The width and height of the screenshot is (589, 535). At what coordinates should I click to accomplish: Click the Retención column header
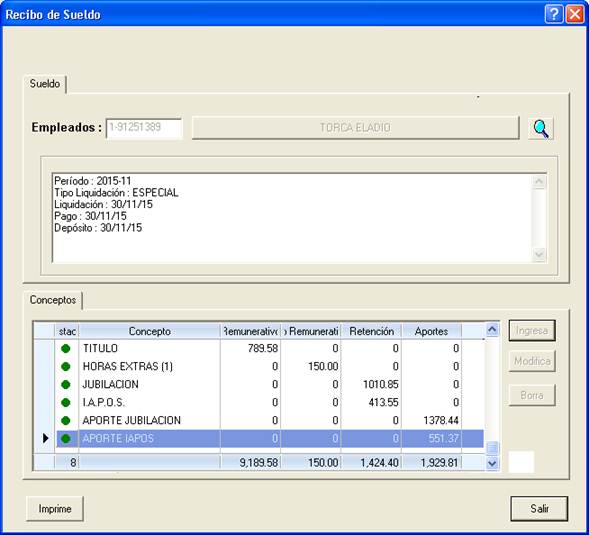[371, 331]
